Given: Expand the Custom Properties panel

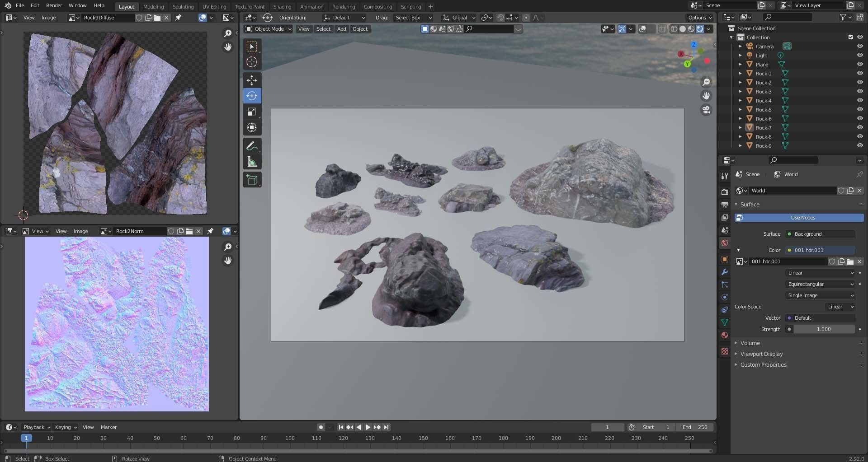Looking at the screenshot, I should click(x=763, y=365).
